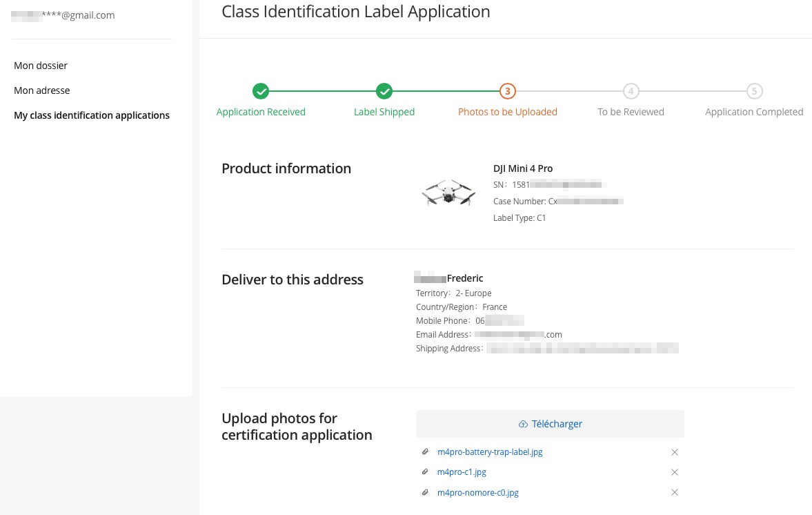The height and width of the screenshot is (515, 812).
Task: Click the Case Number line
Action: (x=558, y=201)
